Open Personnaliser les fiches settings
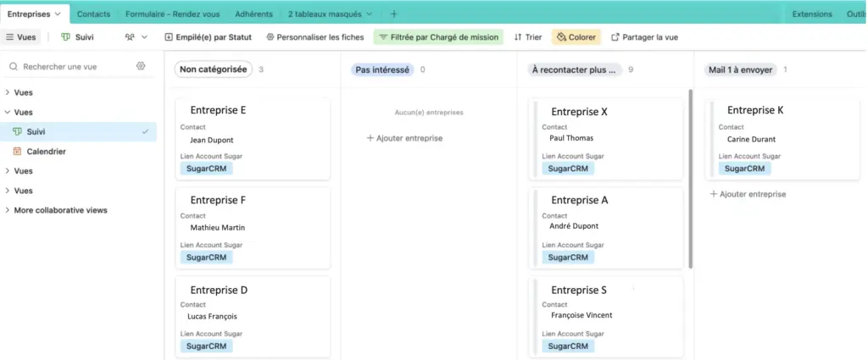This screenshot has width=868, height=360. point(315,37)
